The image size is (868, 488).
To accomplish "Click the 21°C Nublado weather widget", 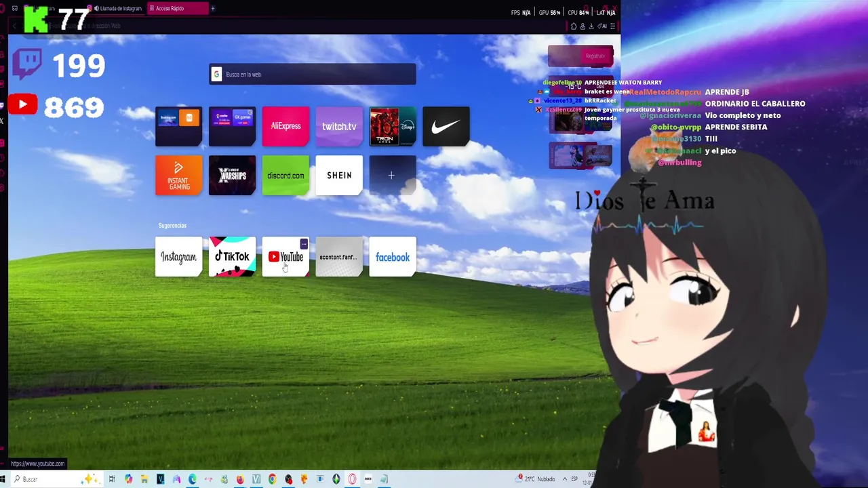I will [536, 479].
